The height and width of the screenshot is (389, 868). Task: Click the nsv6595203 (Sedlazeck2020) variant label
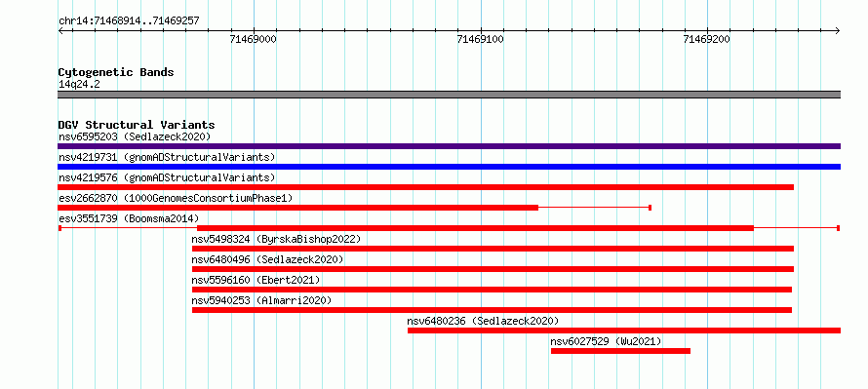[x=135, y=136]
